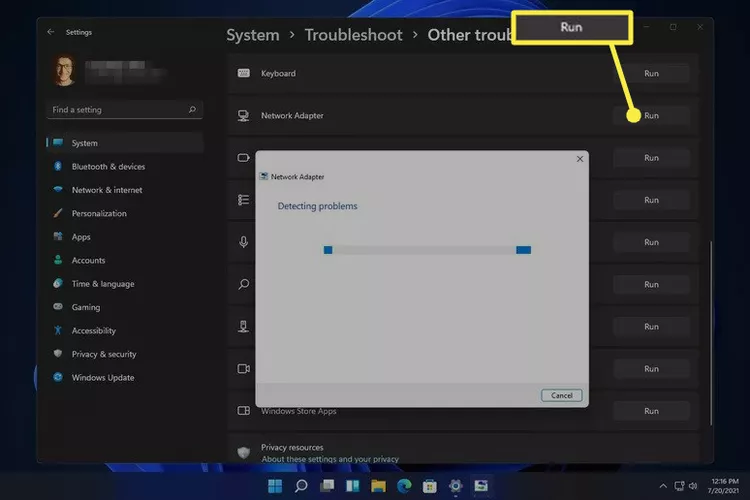Run the Network Adapter troubleshooter
The height and width of the screenshot is (500, 750).
pyautogui.click(x=651, y=115)
